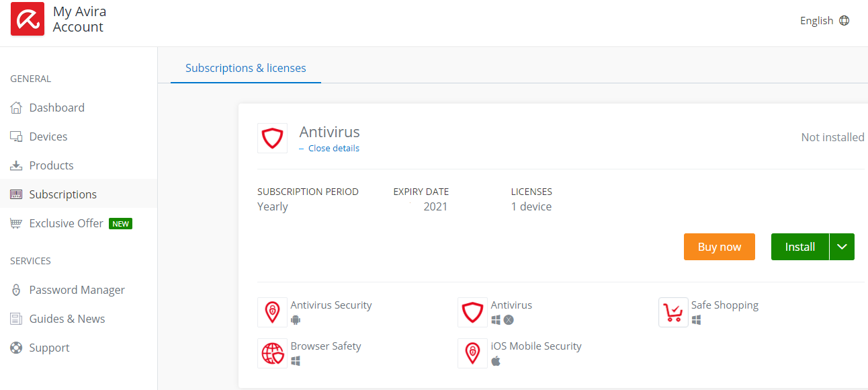This screenshot has width=868, height=390.
Task: Expand the Install dropdown arrow
Action: click(x=842, y=247)
